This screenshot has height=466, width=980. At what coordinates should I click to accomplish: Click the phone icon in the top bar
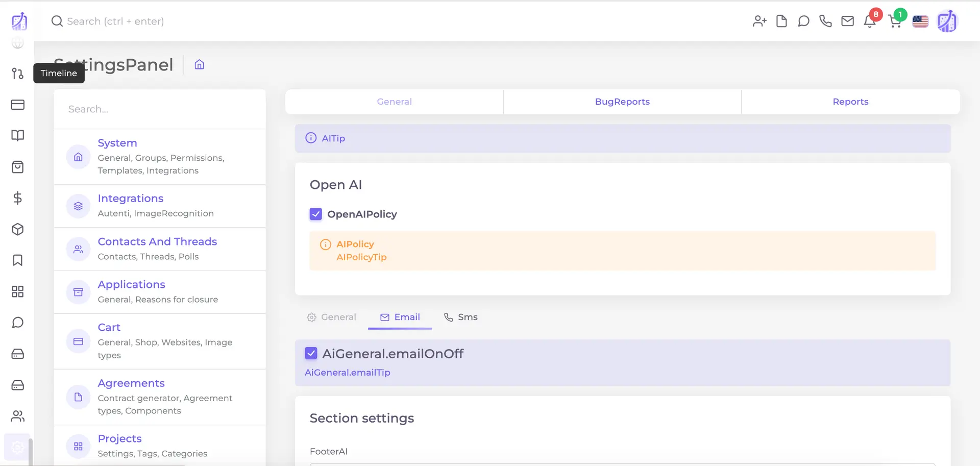tap(825, 21)
